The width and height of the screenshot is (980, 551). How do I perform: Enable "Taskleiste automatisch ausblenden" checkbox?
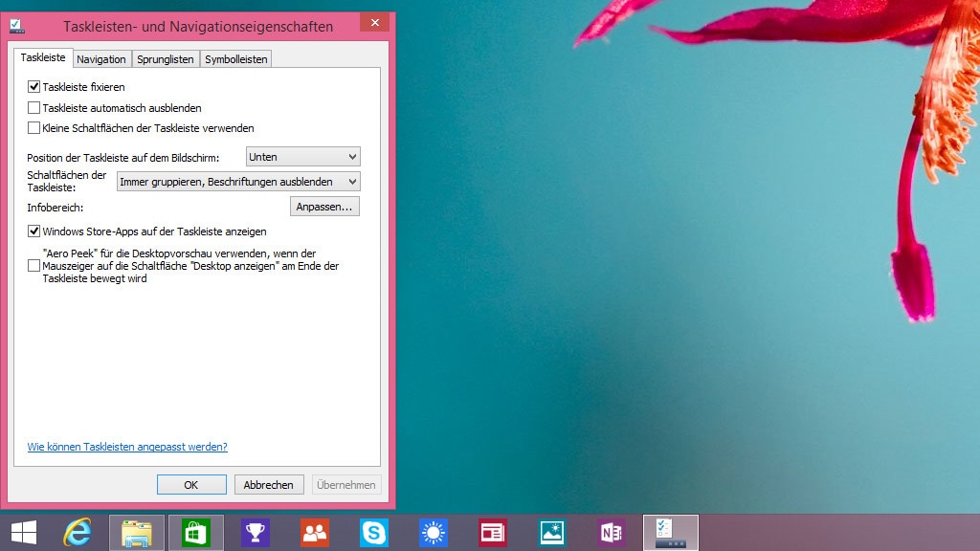[34, 108]
